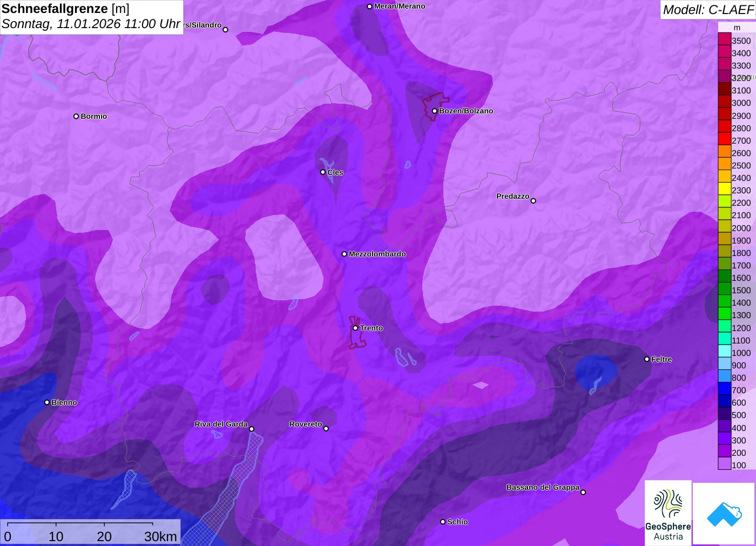
Task: Click the 2000 value in legend
Action: coord(741,228)
